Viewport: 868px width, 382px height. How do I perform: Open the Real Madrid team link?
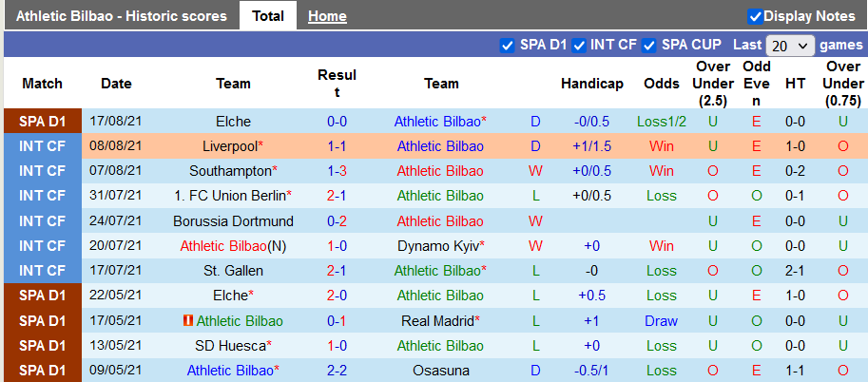438,321
